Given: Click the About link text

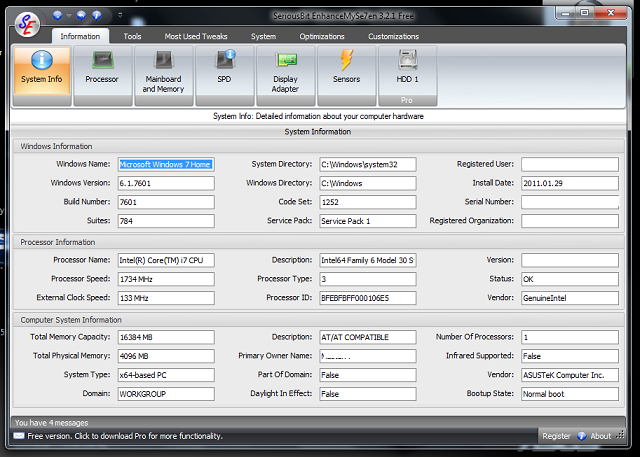Looking at the screenshot, I should click(601, 436).
